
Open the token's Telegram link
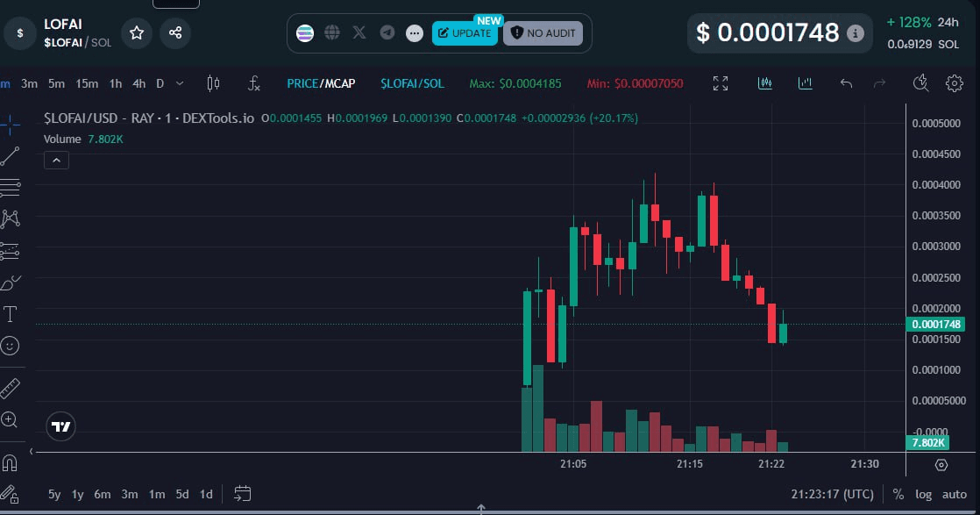387,32
